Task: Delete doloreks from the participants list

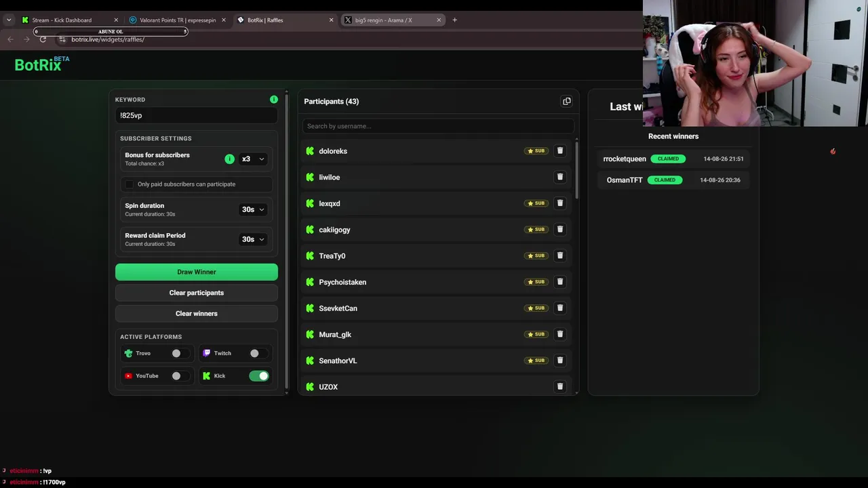Action: pyautogui.click(x=560, y=150)
